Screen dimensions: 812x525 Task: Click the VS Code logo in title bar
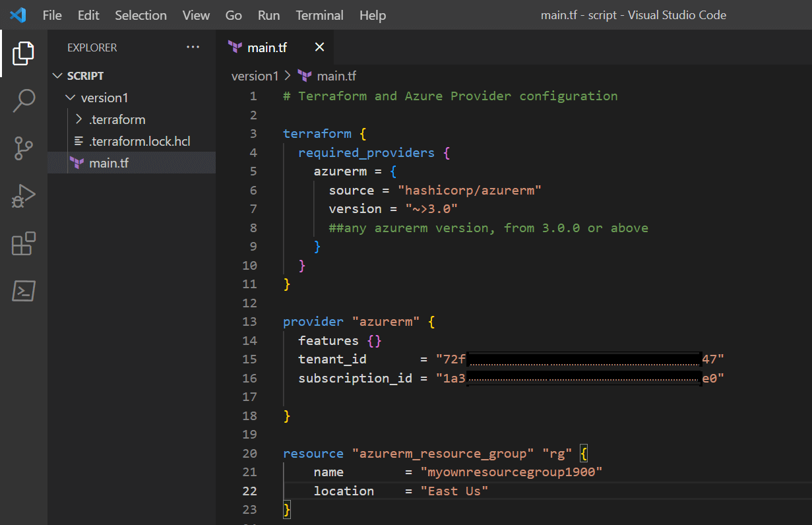tap(18, 15)
